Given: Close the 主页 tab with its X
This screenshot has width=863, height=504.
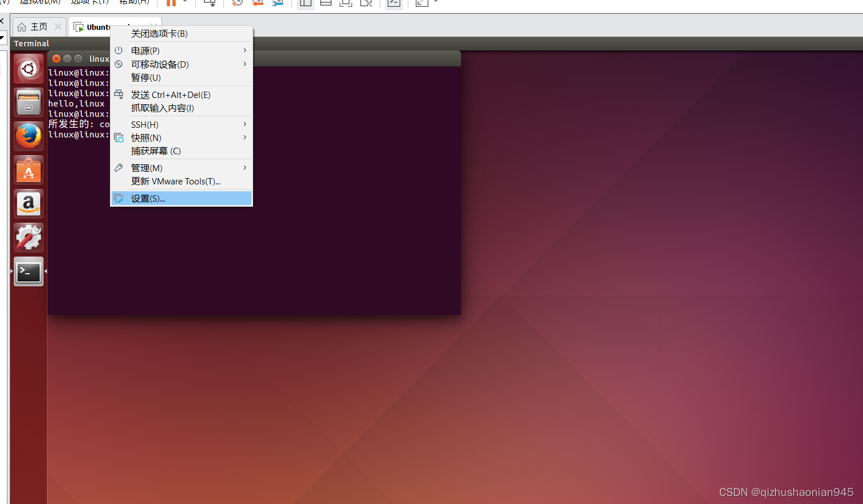Looking at the screenshot, I should tap(58, 27).
